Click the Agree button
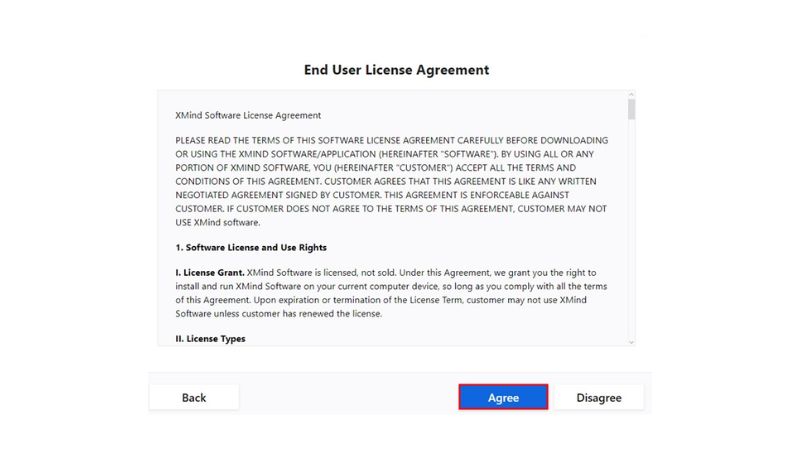 click(503, 397)
